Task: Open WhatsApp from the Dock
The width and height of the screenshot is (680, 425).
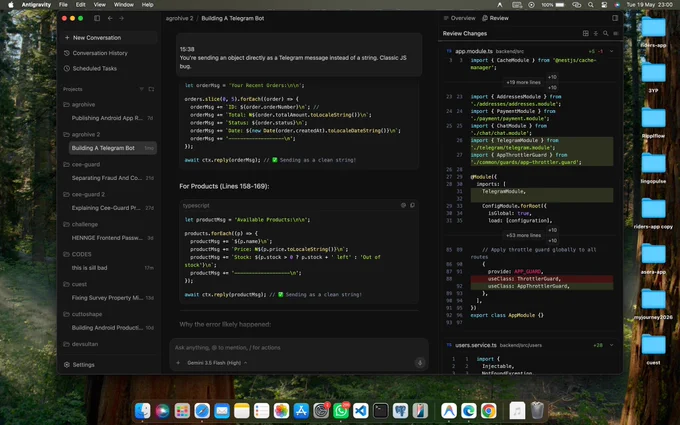Action: (341, 410)
